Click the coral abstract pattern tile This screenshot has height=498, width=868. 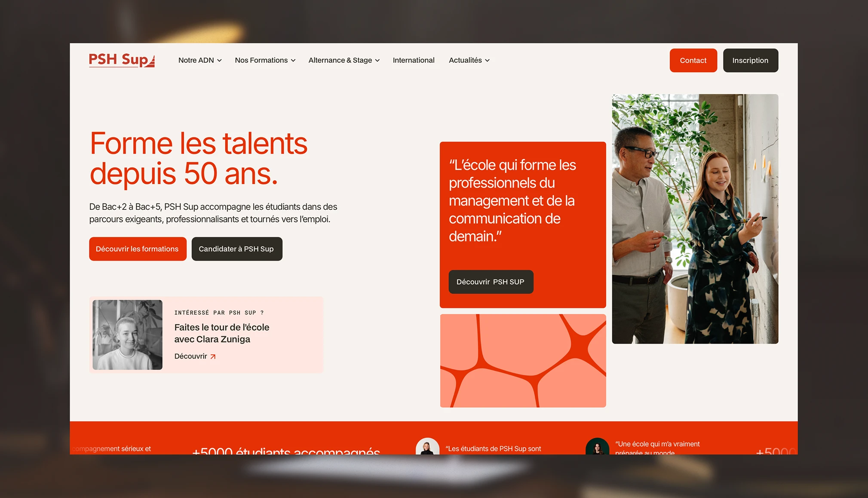pyautogui.click(x=523, y=360)
